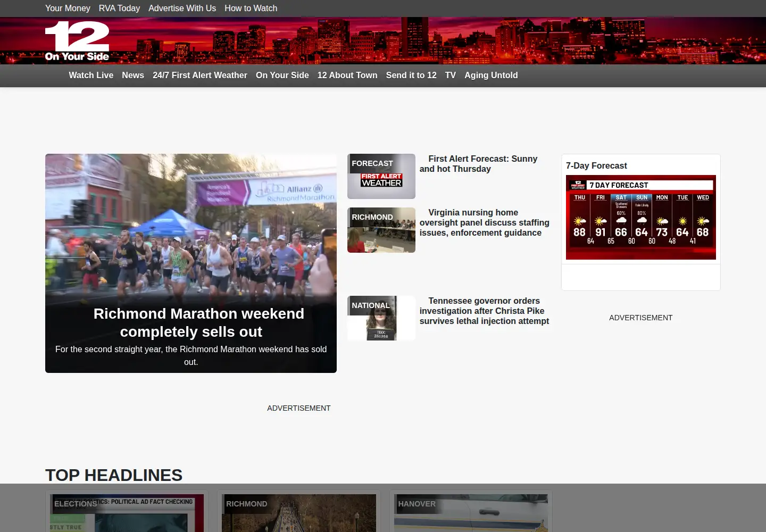Open the nursing home panel thumbnail
This screenshot has height=532, width=766.
pos(381,230)
